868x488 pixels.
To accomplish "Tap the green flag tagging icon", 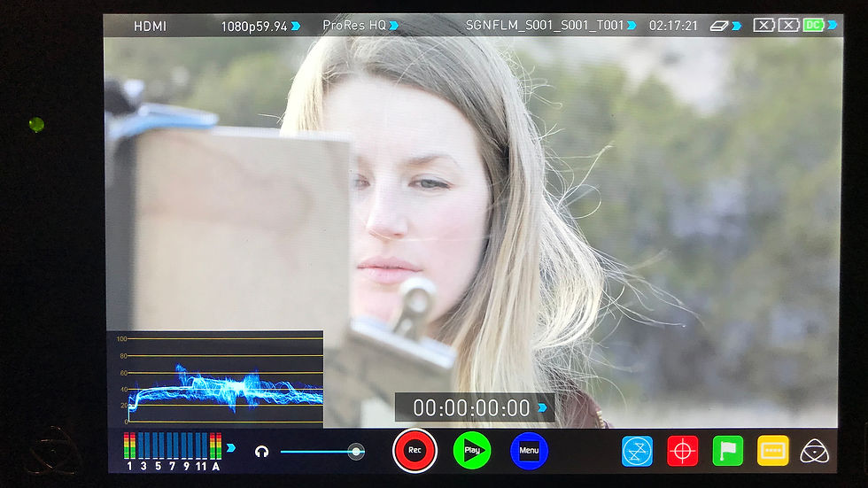I will 728,451.
